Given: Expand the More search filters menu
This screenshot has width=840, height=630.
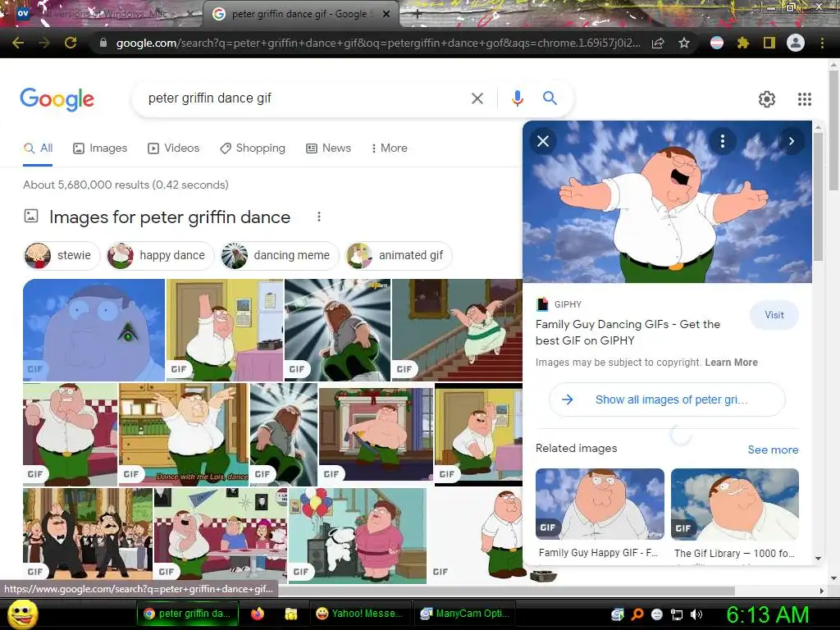Looking at the screenshot, I should pyautogui.click(x=390, y=148).
